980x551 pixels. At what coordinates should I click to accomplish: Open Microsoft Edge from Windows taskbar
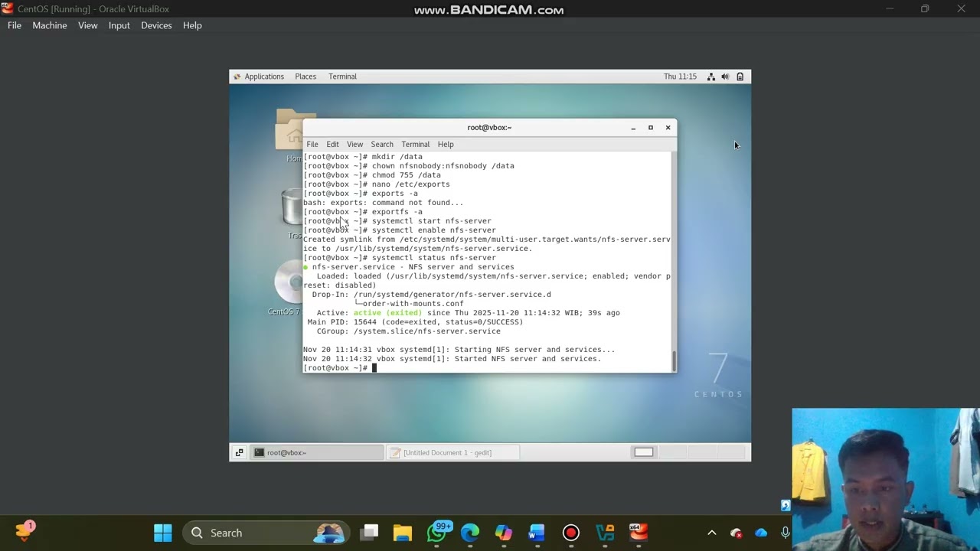(x=470, y=533)
